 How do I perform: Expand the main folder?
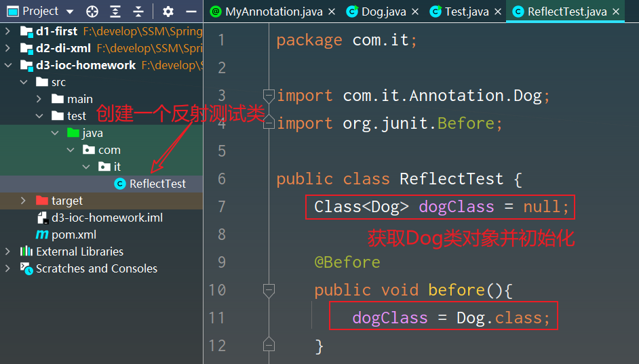(39, 99)
